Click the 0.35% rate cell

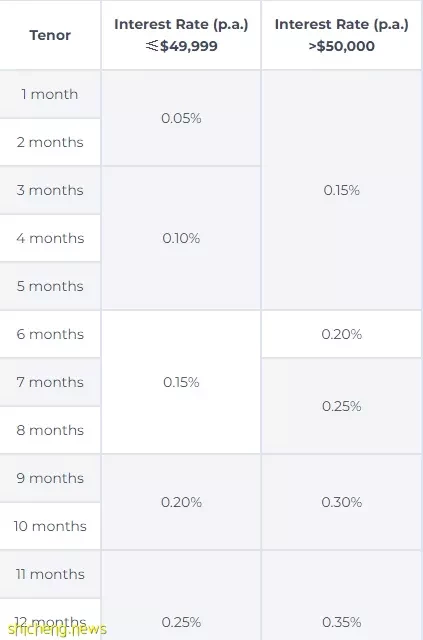341,622
